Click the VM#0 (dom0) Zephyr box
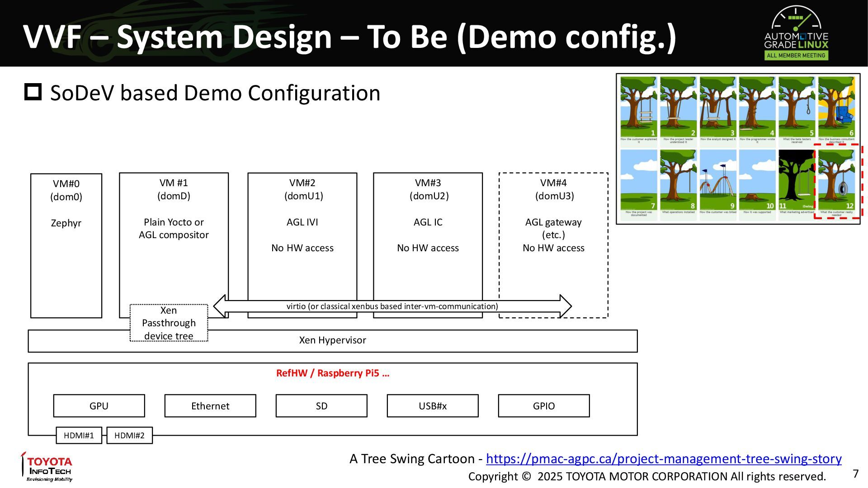Screen dimensions: 868x488 click(66, 245)
